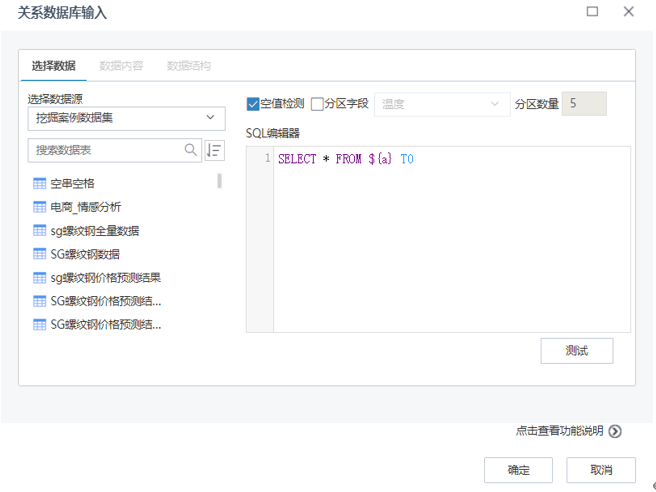Click the 测试 button
This screenshot has width=656, height=492.
(576, 351)
